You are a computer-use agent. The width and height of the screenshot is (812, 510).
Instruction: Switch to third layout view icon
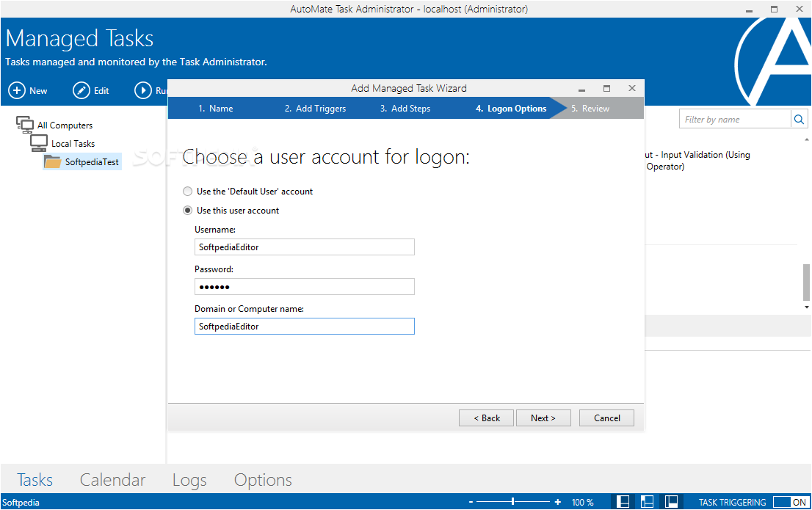671,502
